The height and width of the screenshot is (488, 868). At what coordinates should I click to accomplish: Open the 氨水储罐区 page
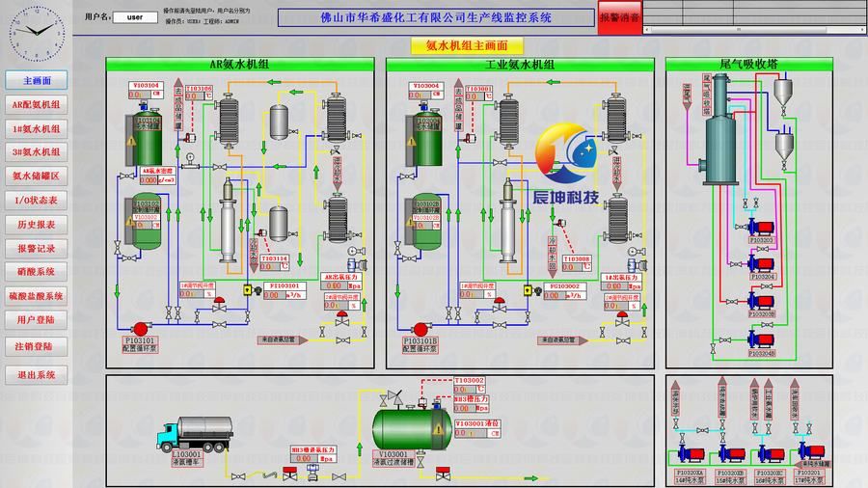click(37, 176)
